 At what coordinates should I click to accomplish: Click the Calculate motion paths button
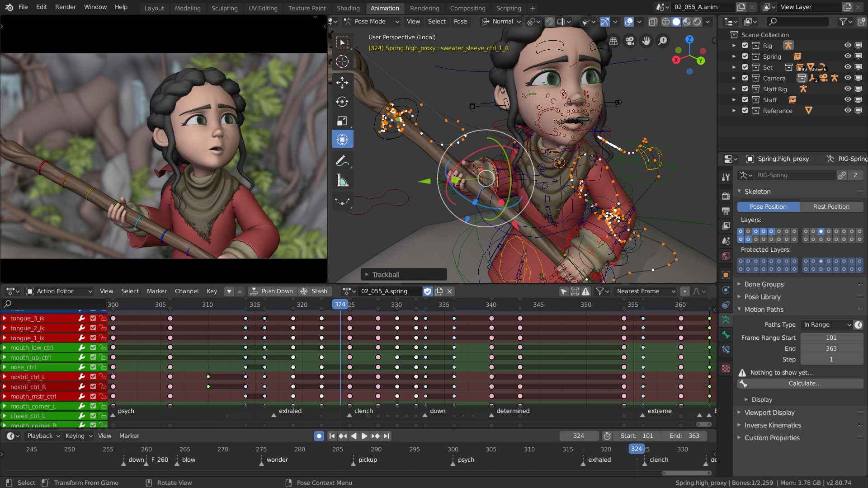pyautogui.click(x=804, y=383)
